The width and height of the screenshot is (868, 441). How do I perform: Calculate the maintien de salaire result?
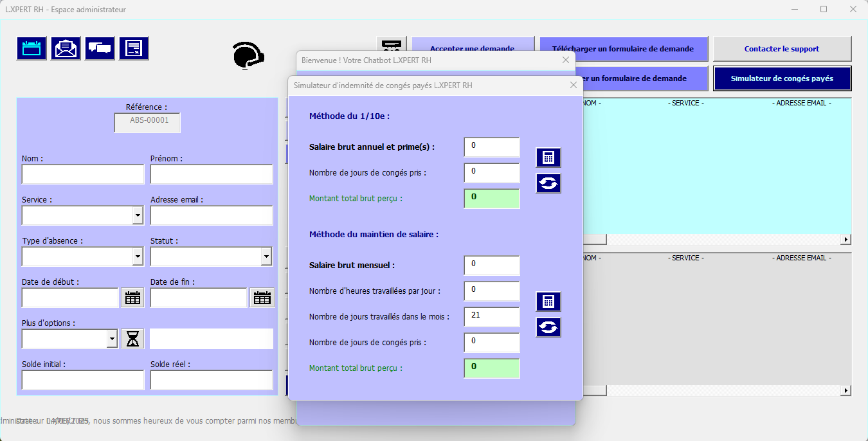(548, 301)
